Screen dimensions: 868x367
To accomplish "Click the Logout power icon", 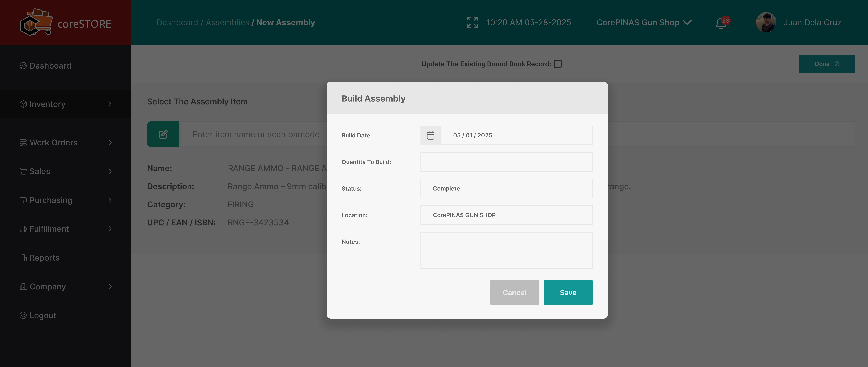I will click(x=23, y=315).
